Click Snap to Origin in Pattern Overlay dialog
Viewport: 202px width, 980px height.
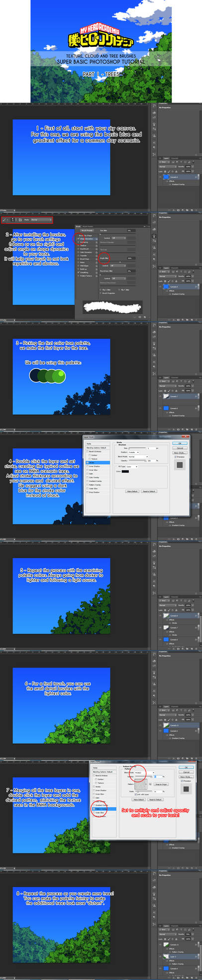coord(161,784)
